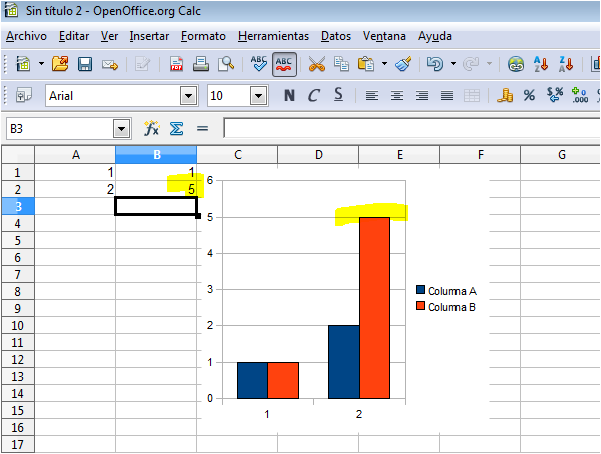This screenshot has height=454, width=601.
Task: Open the Function Wizard
Action: 152,129
